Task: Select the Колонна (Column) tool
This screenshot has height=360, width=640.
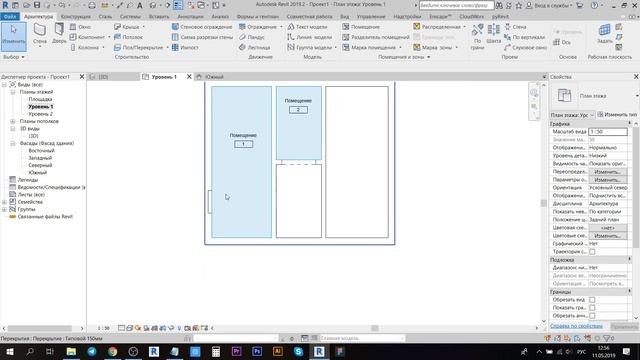Action: point(84,47)
